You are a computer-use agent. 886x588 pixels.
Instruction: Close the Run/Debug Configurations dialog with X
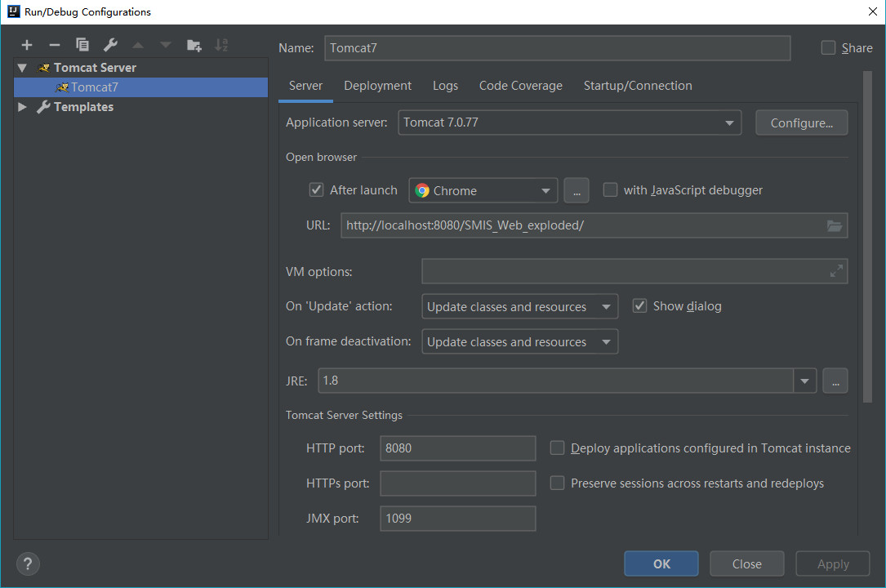(x=872, y=11)
